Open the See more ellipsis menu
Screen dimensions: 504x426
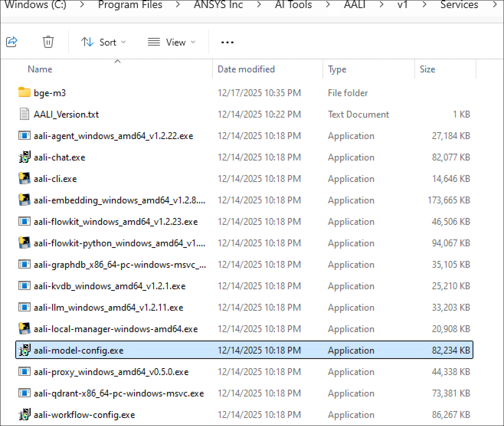[x=227, y=42]
